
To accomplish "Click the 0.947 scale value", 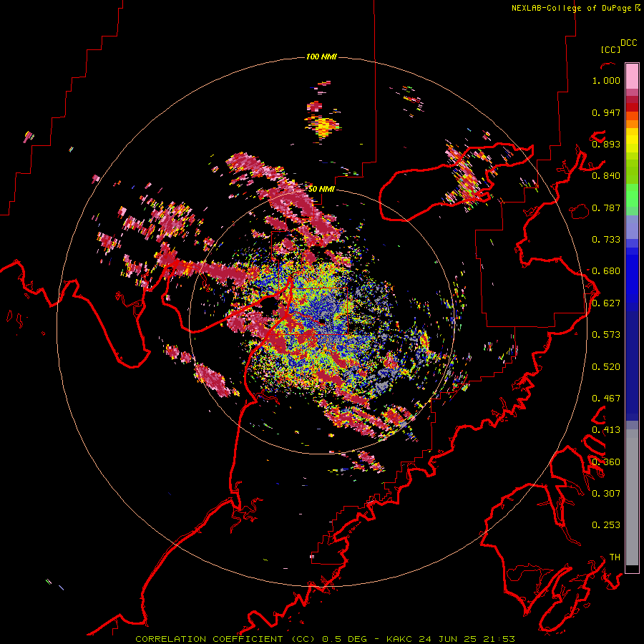I will tap(606, 112).
